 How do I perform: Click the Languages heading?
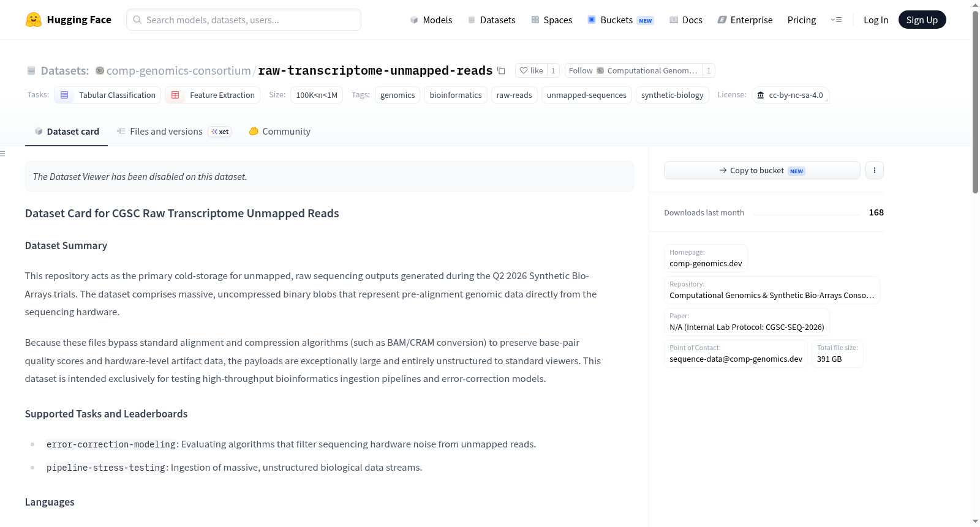[50, 502]
